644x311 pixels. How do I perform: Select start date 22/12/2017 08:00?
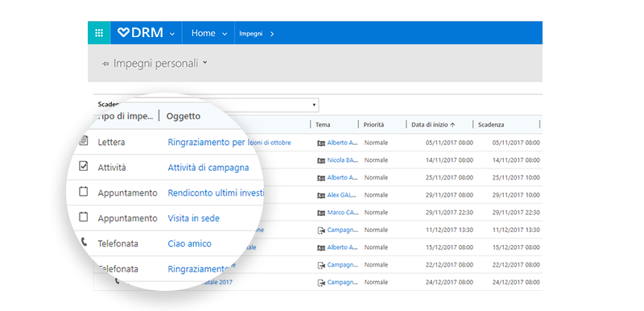449,265
